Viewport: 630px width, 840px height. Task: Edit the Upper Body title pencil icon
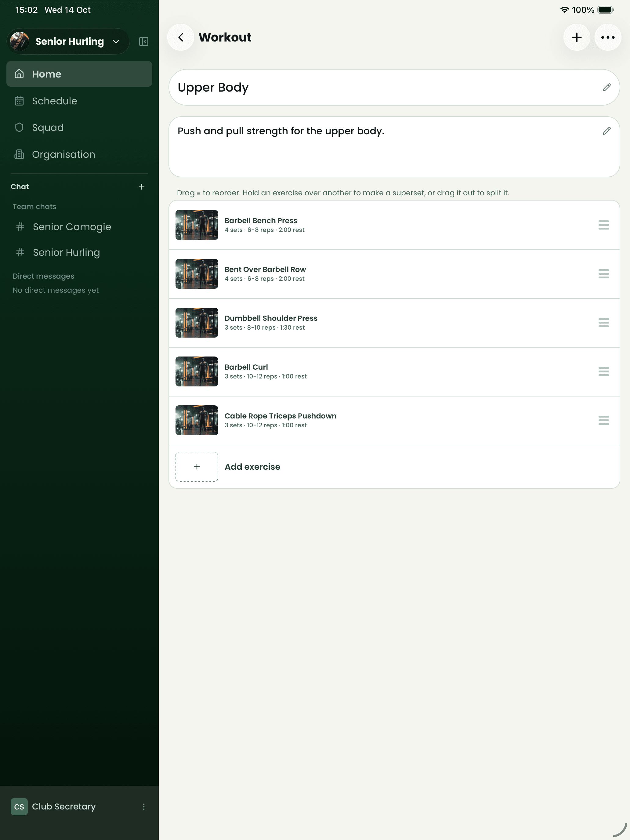click(606, 87)
